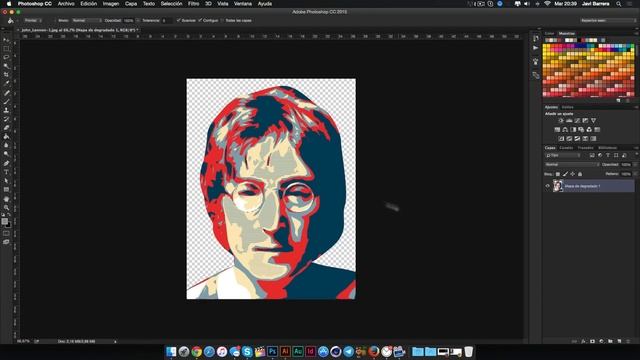Screen dimensions: 640x360
Task: Hide the Mapa de degradado 1 layer
Action: 547,186
